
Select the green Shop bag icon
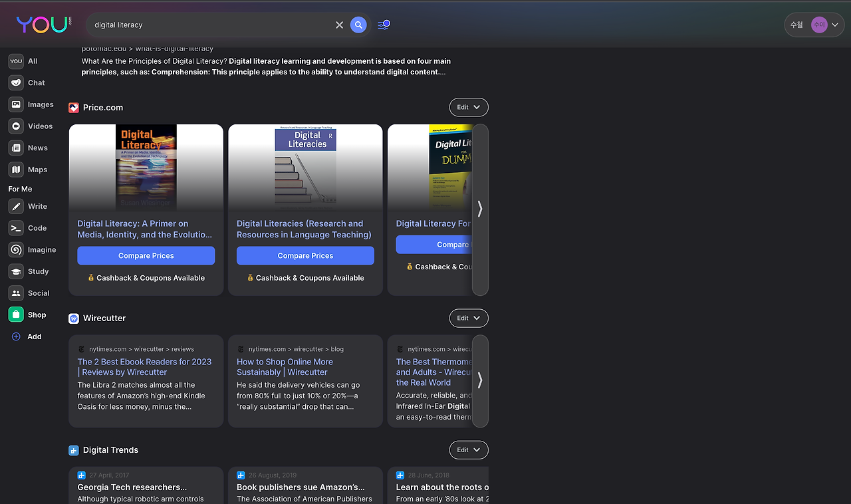click(x=16, y=315)
